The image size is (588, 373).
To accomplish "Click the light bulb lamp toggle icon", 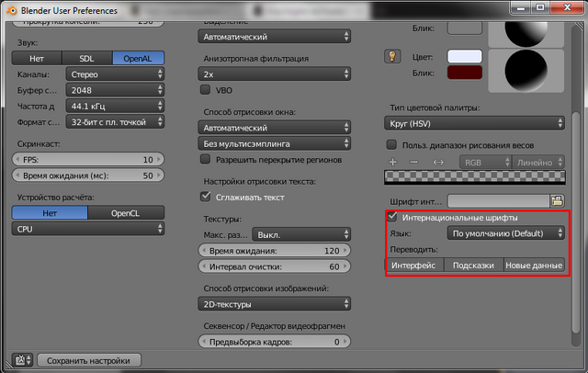I will click(392, 57).
